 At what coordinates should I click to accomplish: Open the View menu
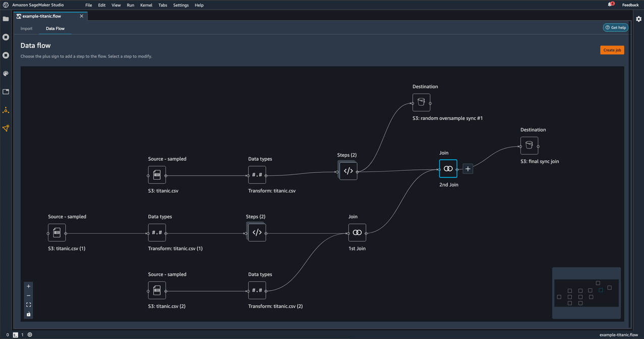(x=116, y=5)
